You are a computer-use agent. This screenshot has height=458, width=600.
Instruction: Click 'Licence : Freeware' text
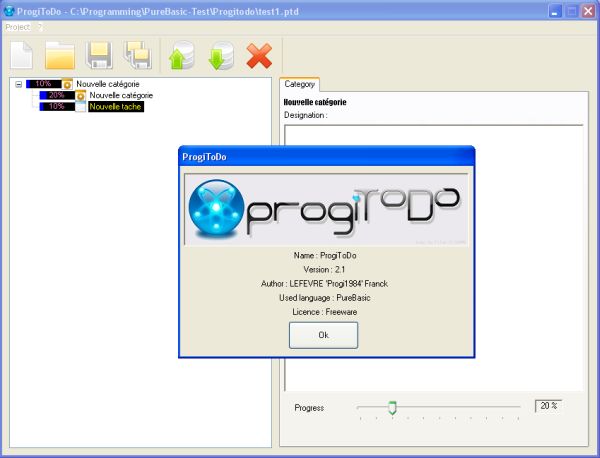pos(324,312)
